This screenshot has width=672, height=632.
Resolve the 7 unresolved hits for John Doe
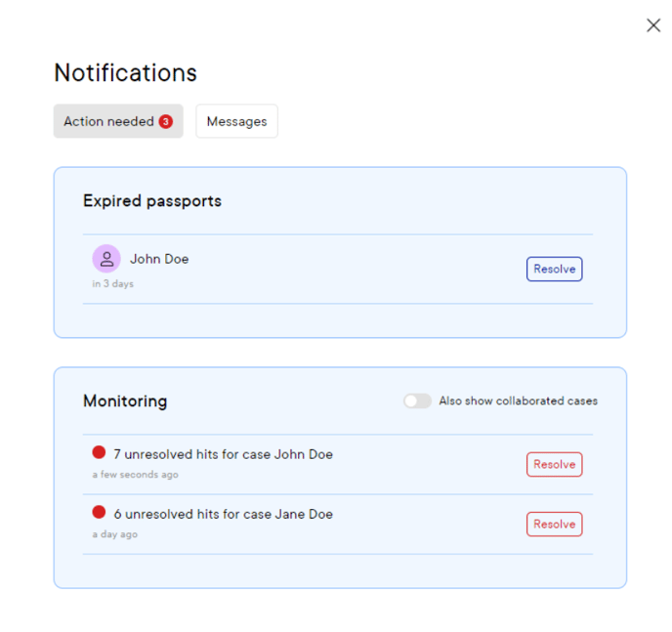pyautogui.click(x=554, y=464)
